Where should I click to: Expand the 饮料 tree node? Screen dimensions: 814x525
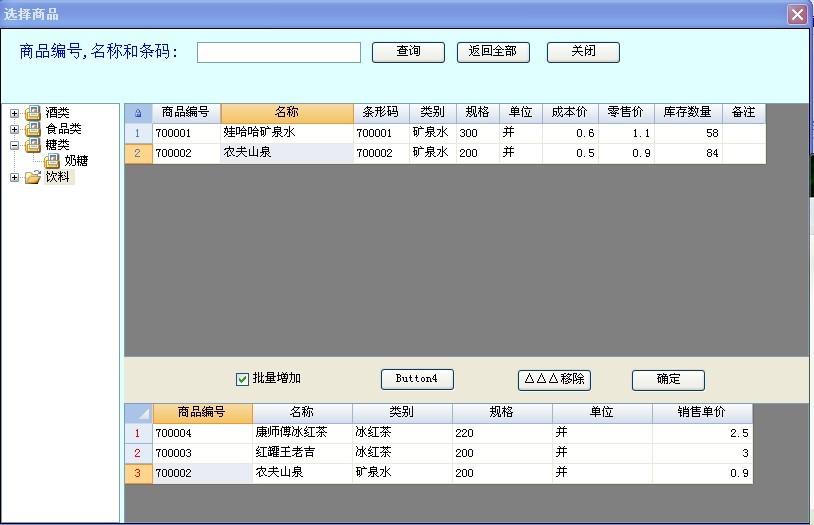(x=15, y=178)
